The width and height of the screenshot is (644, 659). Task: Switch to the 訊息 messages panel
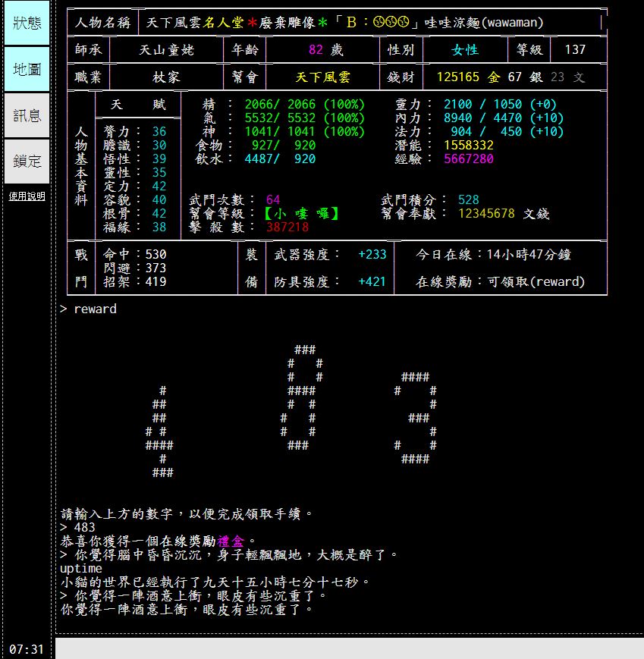coord(27,115)
